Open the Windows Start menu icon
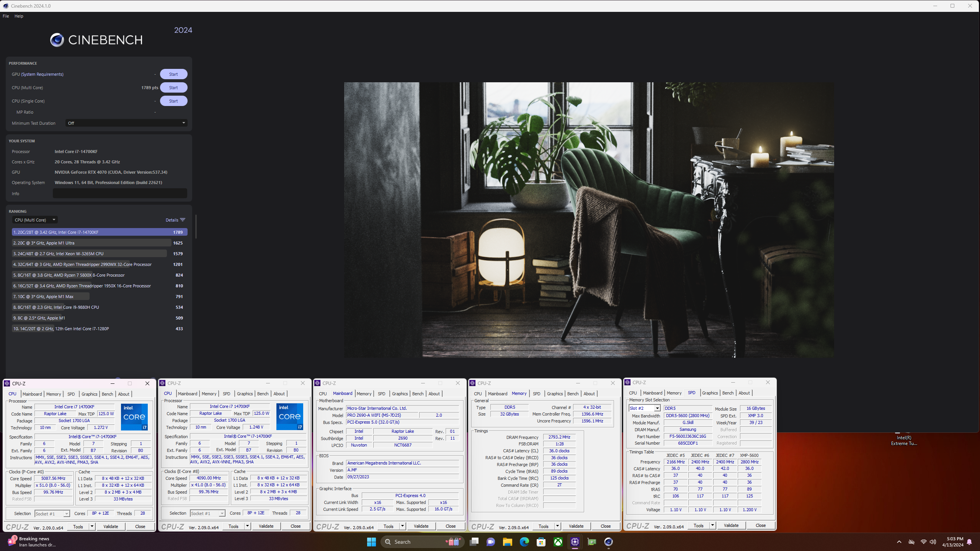This screenshot has width=980, height=551. click(x=371, y=542)
